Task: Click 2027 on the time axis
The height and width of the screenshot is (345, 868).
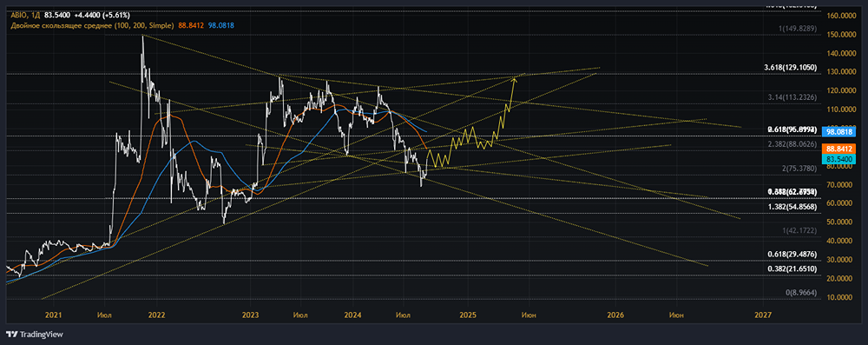Action: point(763,315)
